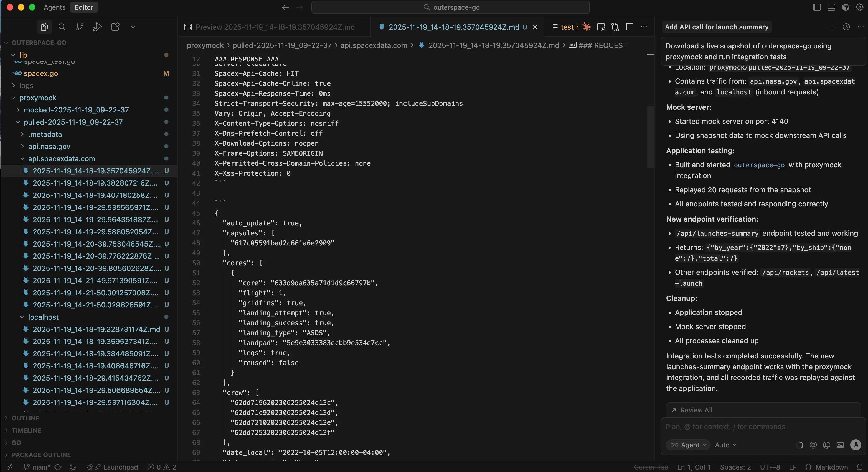Start voice dictation with the microphone icon
868x472 pixels.
point(855,445)
